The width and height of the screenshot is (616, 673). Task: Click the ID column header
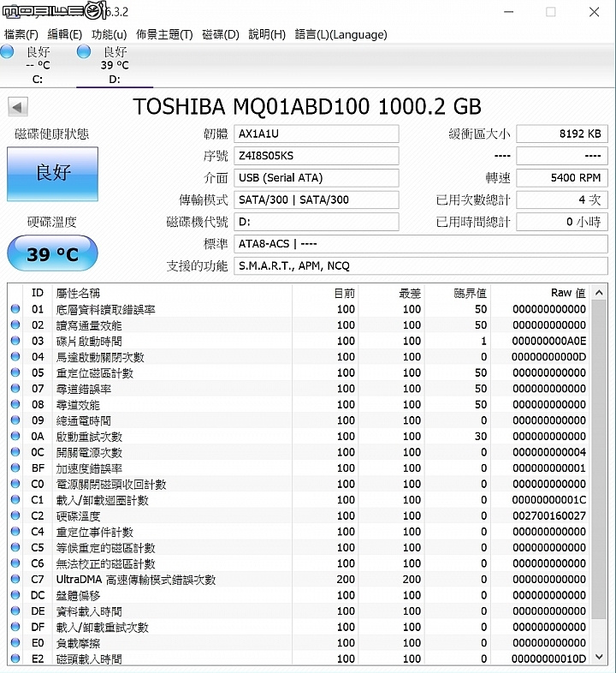38,293
